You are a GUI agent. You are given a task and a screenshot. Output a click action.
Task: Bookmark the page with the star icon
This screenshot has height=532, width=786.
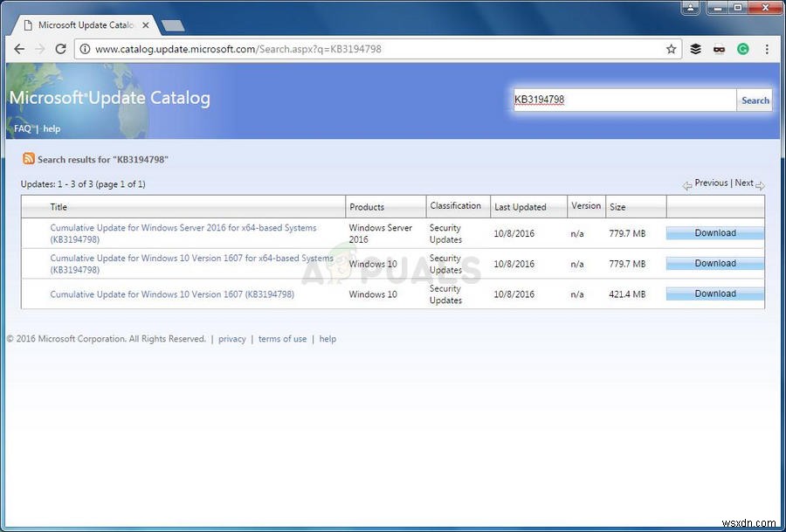click(x=672, y=49)
